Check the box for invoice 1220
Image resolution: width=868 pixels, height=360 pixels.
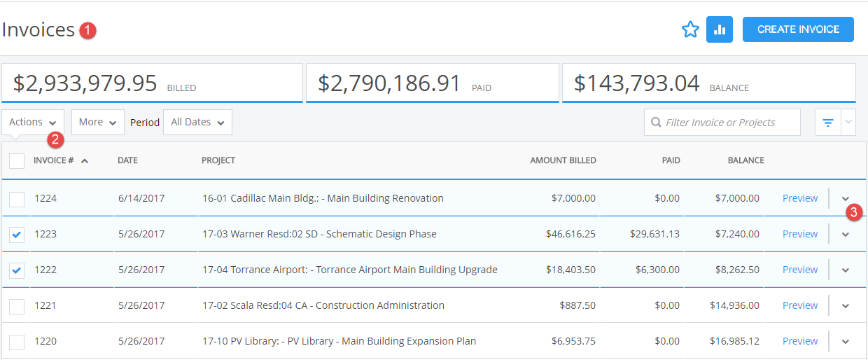click(x=17, y=342)
